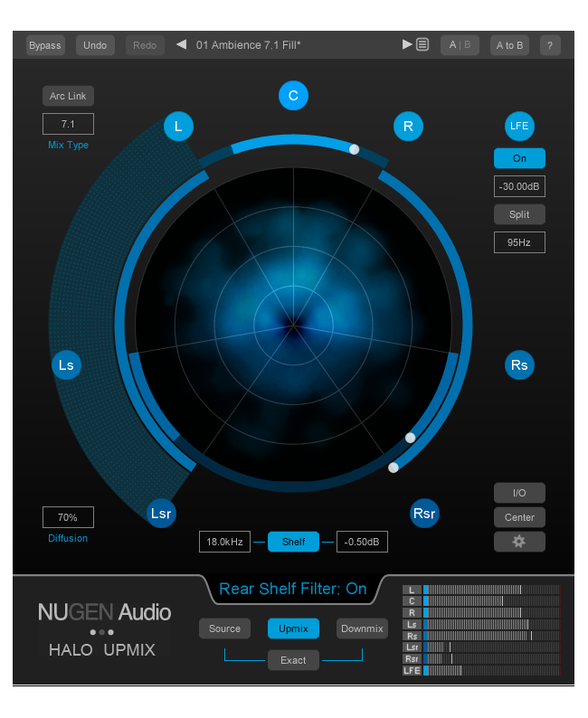Open the preset list menu icon
The height and width of the screenshot is (718, 588).
tap(422, 44)
